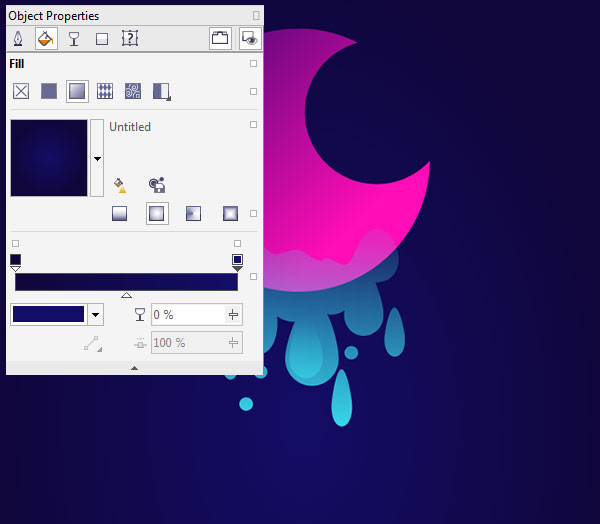The height and width of the screenshot is (524, 600).
Task: Select No fill (crossed box) icon
Action: [21, 91]
